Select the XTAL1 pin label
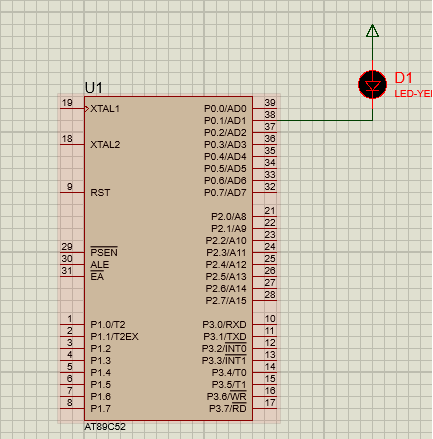Image resolution: width=433 pixels, height=439 pixels. (105, 109)
